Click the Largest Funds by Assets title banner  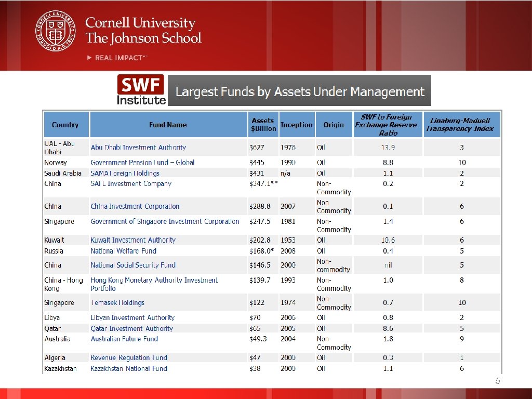pos(299,90)
